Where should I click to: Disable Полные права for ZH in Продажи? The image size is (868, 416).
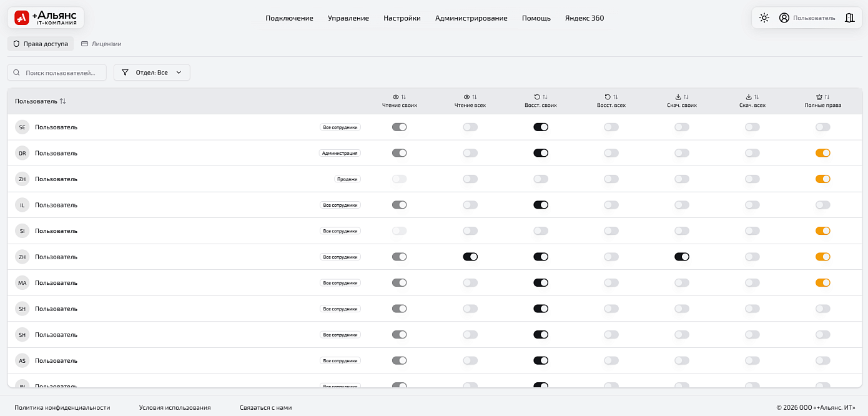823,179
